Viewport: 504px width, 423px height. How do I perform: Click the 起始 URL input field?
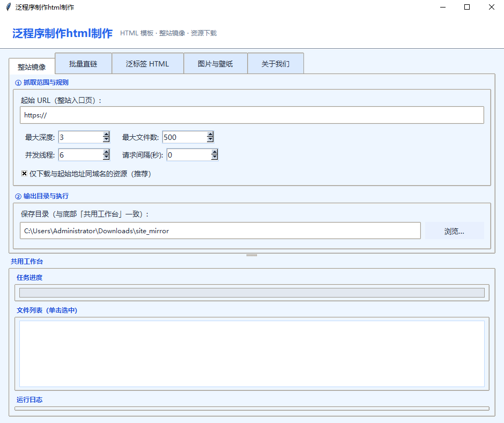tap(252, 115)
